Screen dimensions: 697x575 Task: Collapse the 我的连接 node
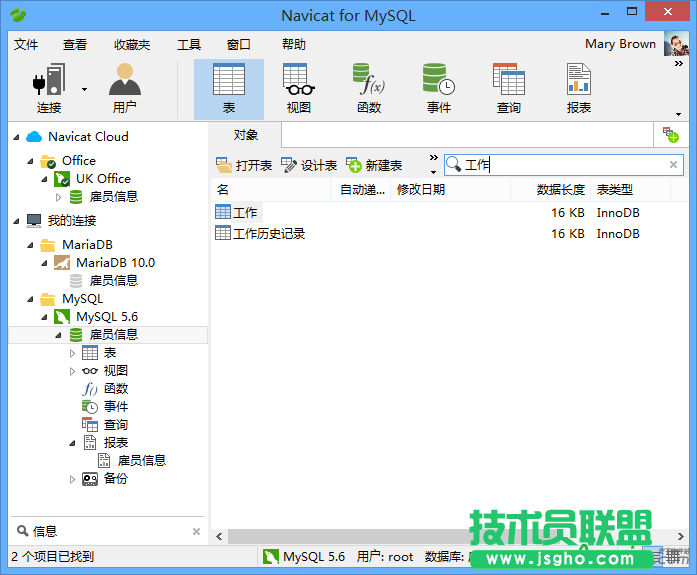point(16,221)
